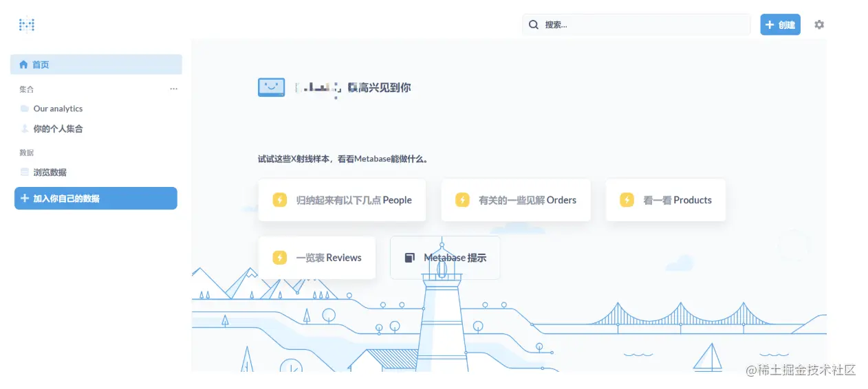The width and height of the screenshot is (868, 389).
Task: Click the lightning icon on People card
Action: tap(279, 200)
